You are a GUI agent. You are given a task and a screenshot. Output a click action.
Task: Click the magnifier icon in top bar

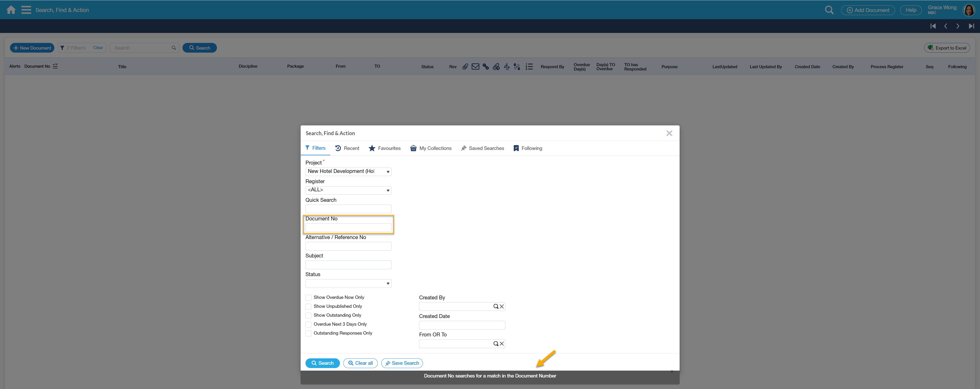click(x=829, y=10)
